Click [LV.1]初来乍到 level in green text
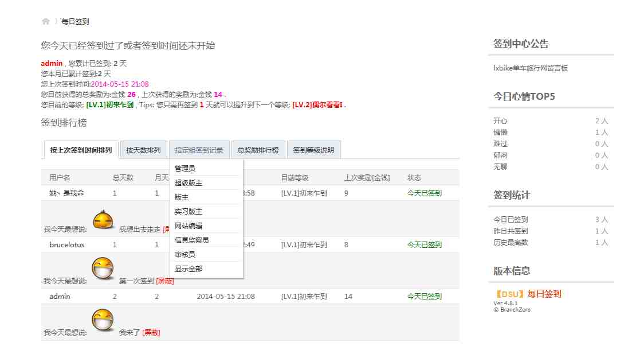Viewport: 644px width, 358px height. 109,105
